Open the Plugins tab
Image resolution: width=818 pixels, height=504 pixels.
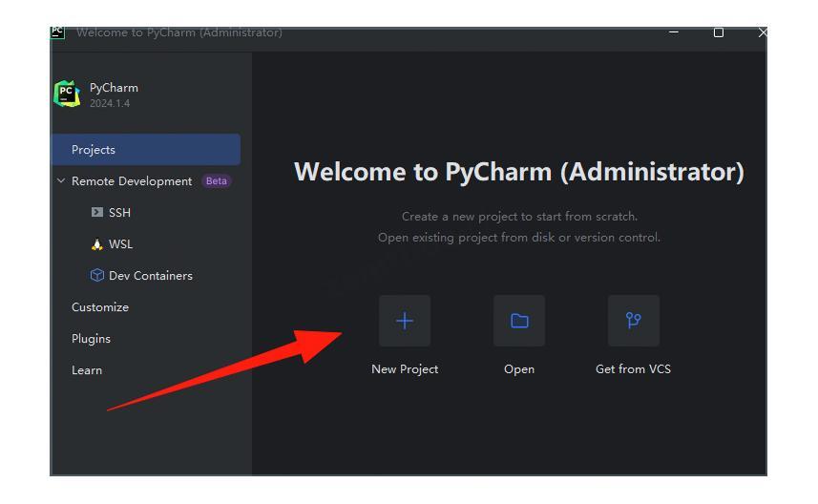pyautogui.click(x=91, y=339)
